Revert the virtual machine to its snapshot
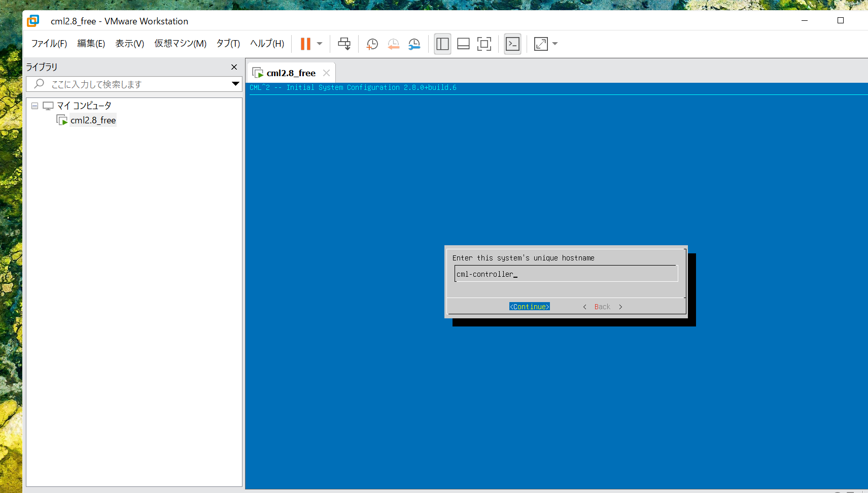This screenshot has width=868, height=493. (x=393, y=44)
